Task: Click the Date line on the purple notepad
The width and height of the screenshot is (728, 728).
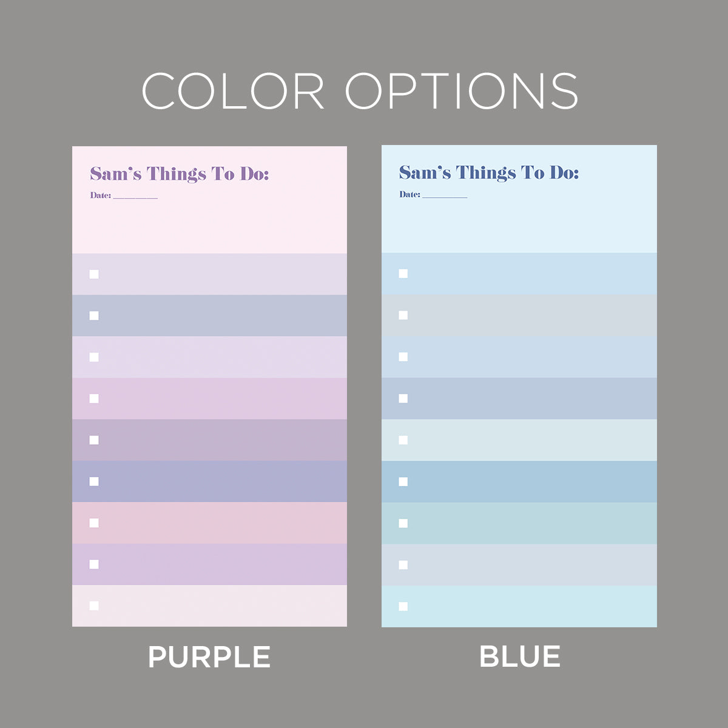Action: 135,196
